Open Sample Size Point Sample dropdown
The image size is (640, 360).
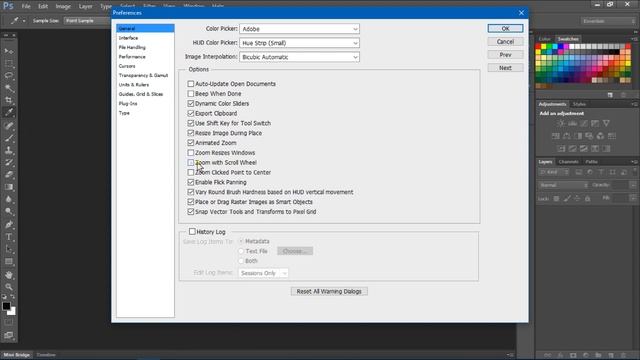(86, 20)
